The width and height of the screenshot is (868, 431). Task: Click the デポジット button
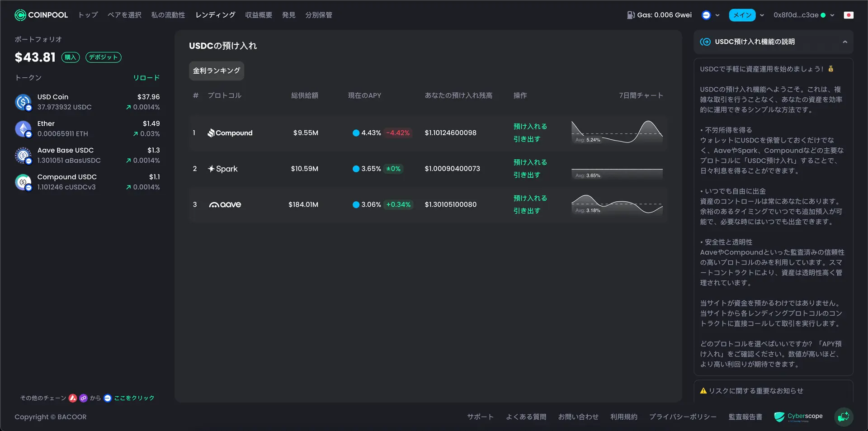coord(104,57)
